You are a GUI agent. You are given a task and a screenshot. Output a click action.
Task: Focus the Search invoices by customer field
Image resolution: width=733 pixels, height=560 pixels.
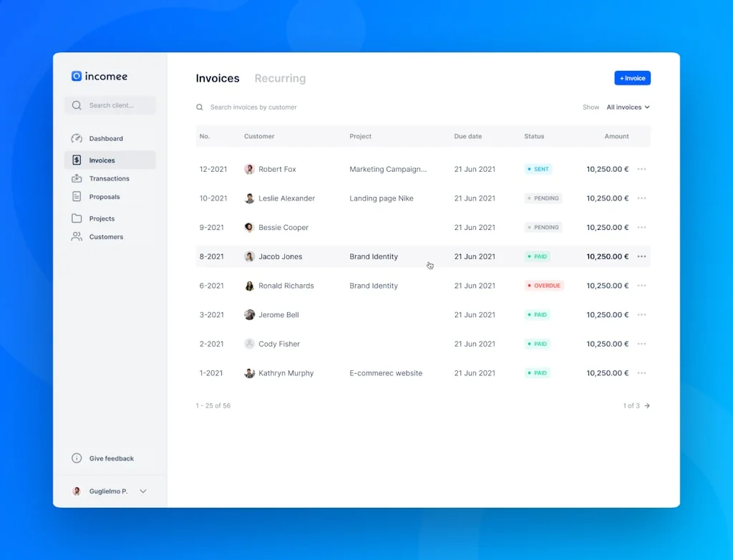253,107
